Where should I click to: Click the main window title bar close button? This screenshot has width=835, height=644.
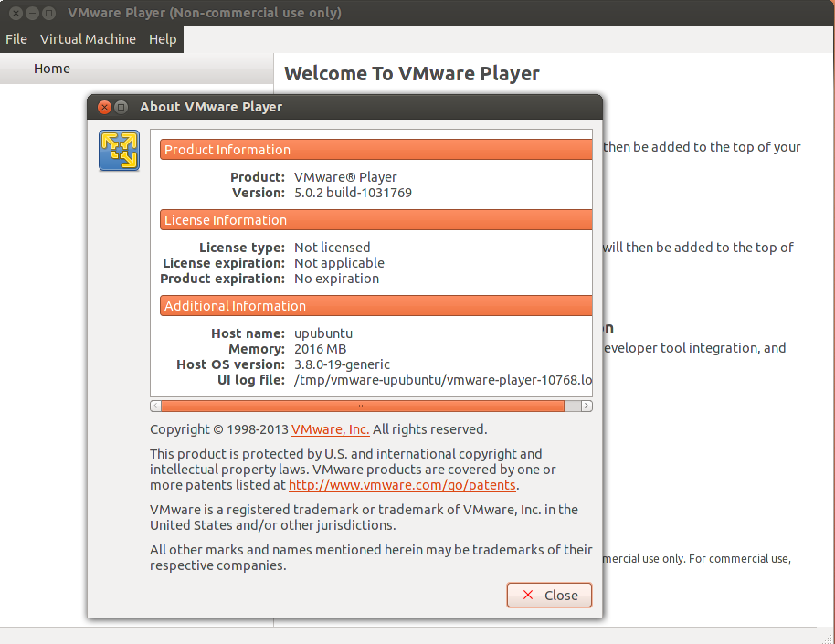pyautogui.click(x=16, y=13)
